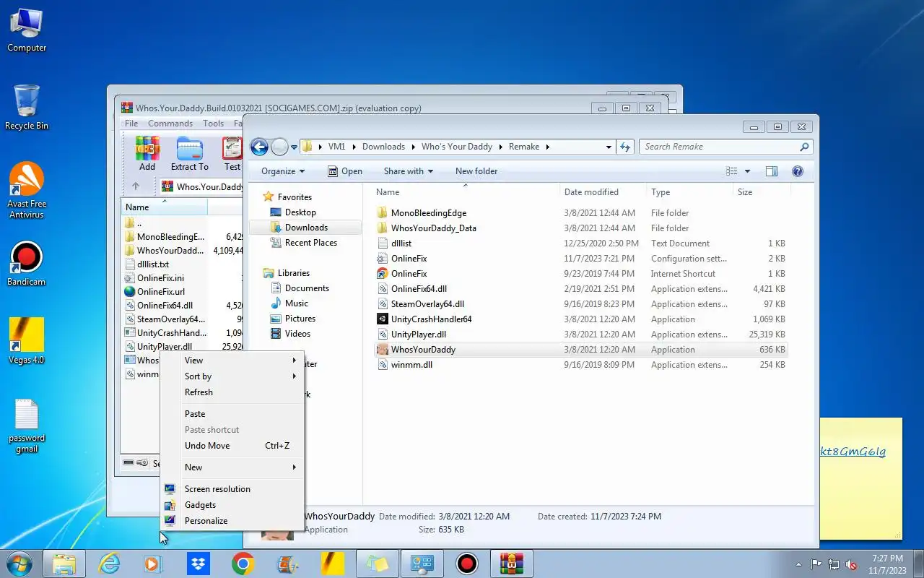This screenshot has width=924, height=578.
Task: Click the Open button in Explorer toolbar
Action: click(x=345, y=171)
